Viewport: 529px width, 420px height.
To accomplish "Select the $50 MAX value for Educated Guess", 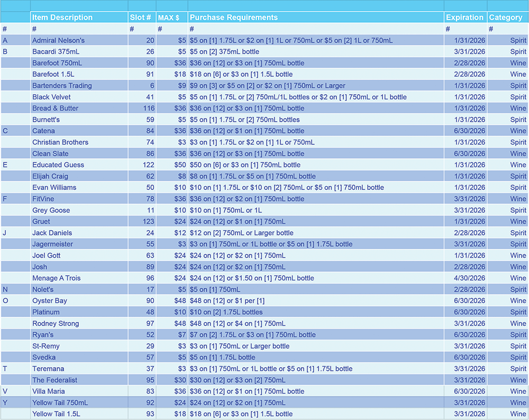I will pos(179,165).
